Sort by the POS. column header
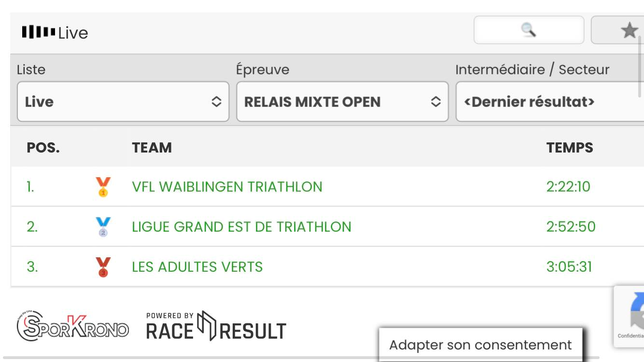This screenshot has width=644, height=362. [43, 147]
